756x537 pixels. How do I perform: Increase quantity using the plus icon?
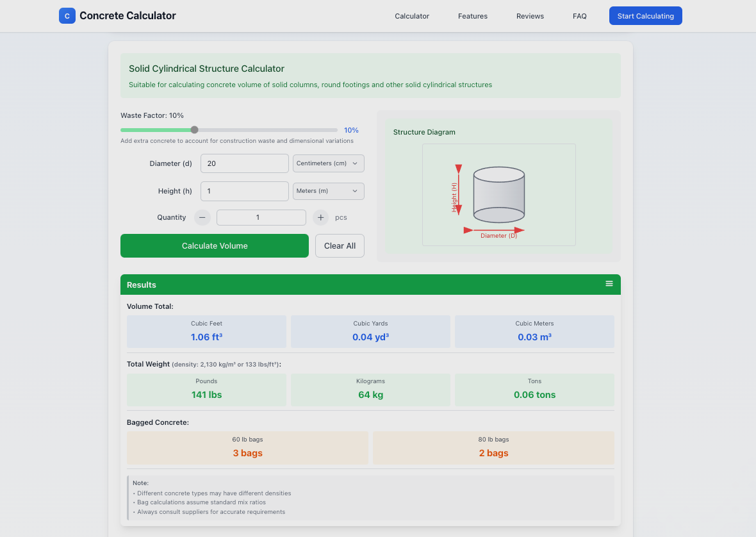320,217
